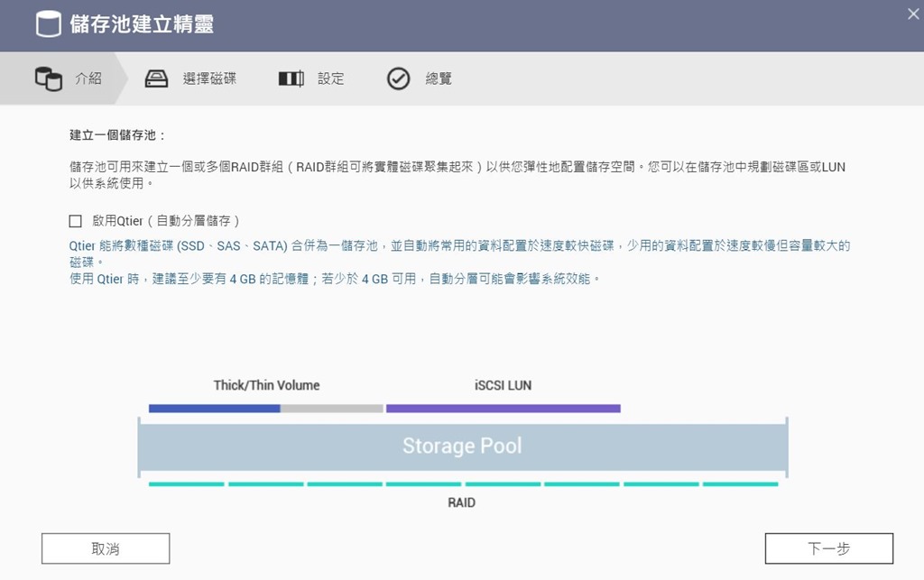Screen dimensions: 924x580
Task: Click 下一步 to proceed to next step
Action: pos(828,548)
